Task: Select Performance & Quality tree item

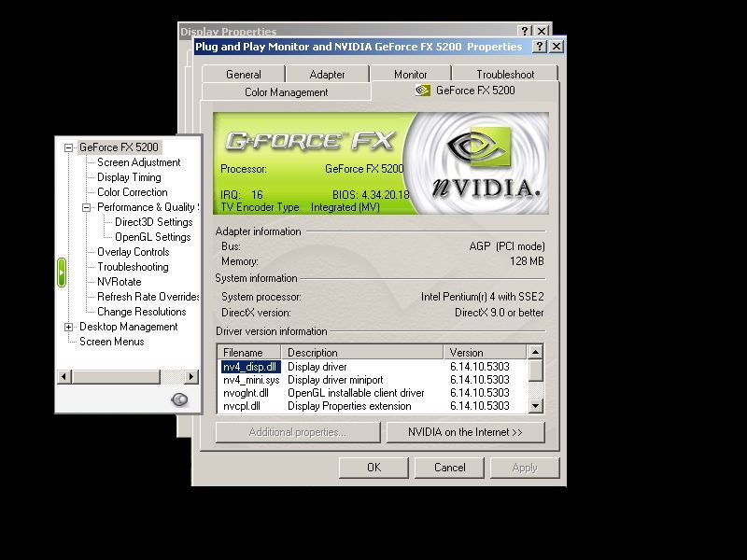Action: [x=148, y=207]
